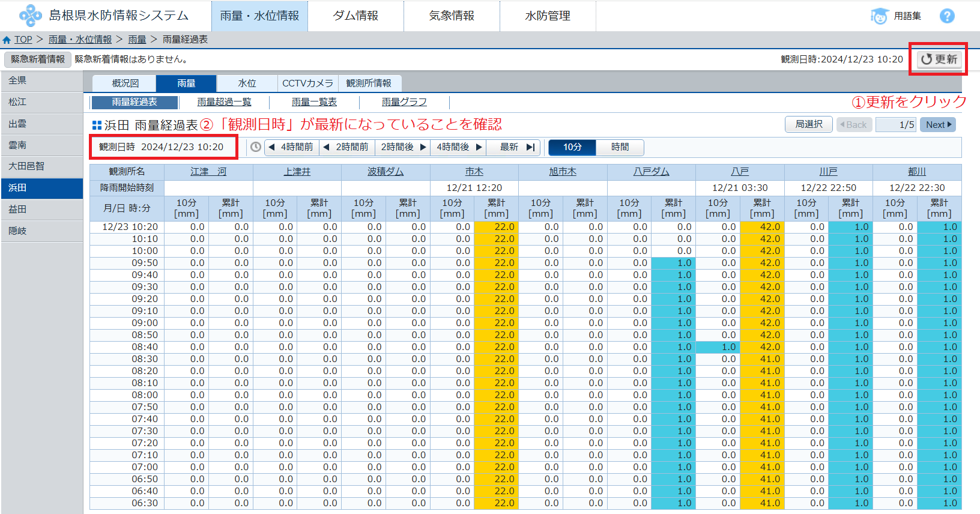Viewport: 980px width, 514px height.
Task: Follow the 雨量 breadcrumb link
Action: 137,40
